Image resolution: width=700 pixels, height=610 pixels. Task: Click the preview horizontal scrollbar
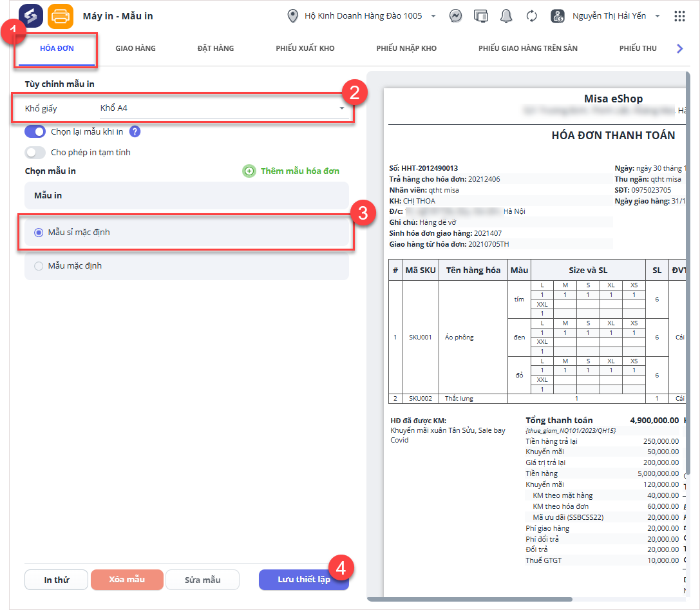469,599
